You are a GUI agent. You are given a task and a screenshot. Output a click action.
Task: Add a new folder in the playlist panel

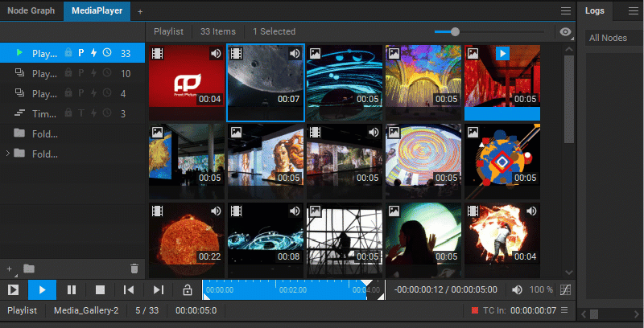coord(29,269)
